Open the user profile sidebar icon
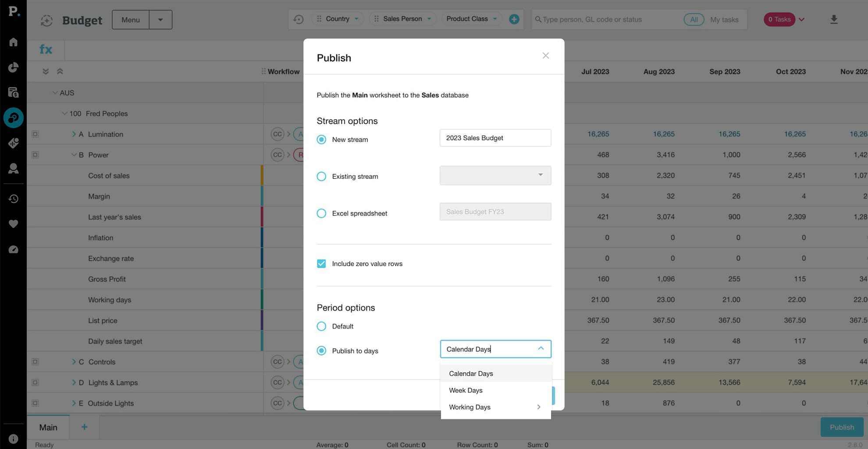The height and width of the screenshot is (449, 868). click(13, 168)
